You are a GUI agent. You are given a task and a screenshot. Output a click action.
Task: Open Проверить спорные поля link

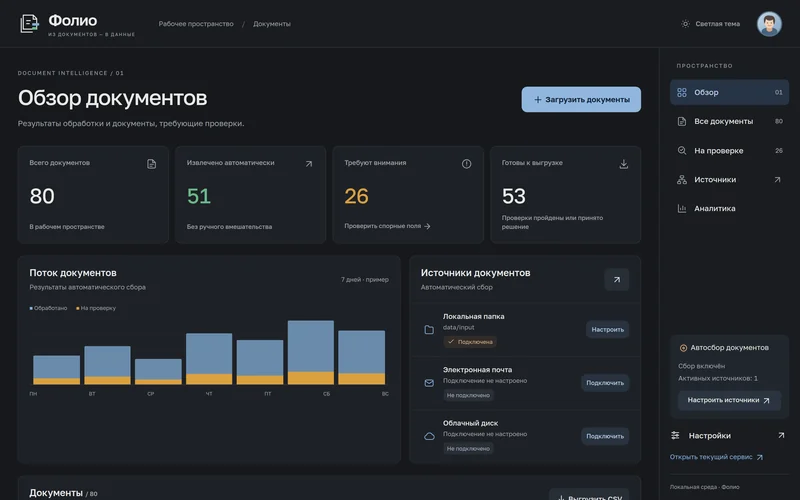(x=387, y=226)
